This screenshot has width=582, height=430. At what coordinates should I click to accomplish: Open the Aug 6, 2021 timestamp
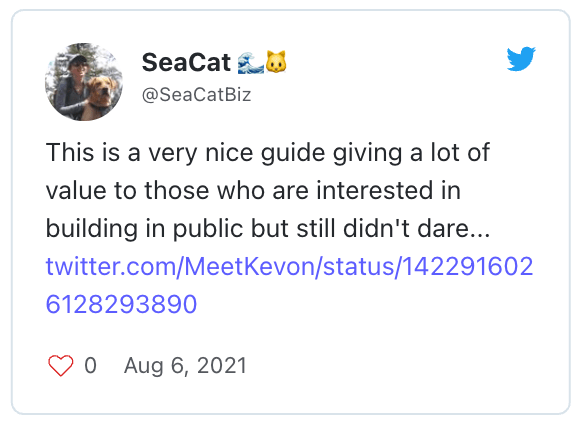coord(185,365)
